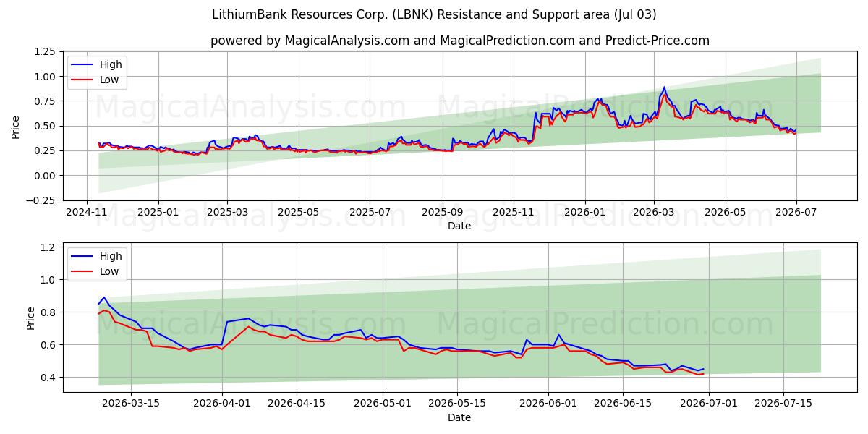Click the '2026-04-15' date tick label
This screenshot has height=434, width=868.
point(297,404)
